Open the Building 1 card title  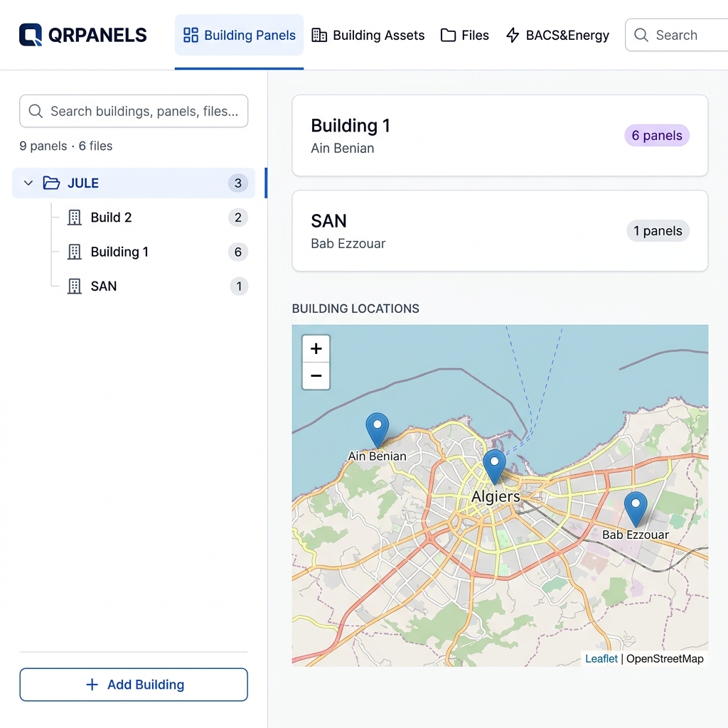[x=350, y=126]
